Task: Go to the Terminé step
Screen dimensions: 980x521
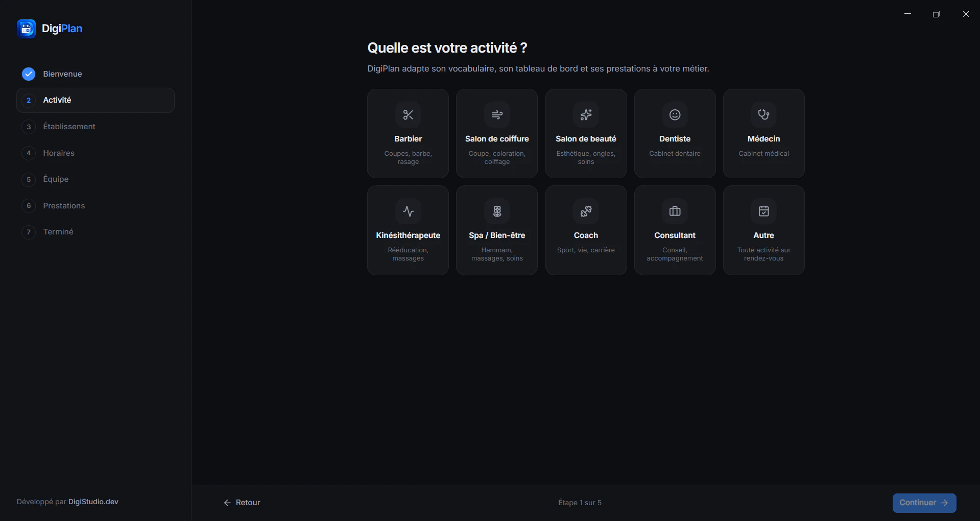Action: pos(95,232)
